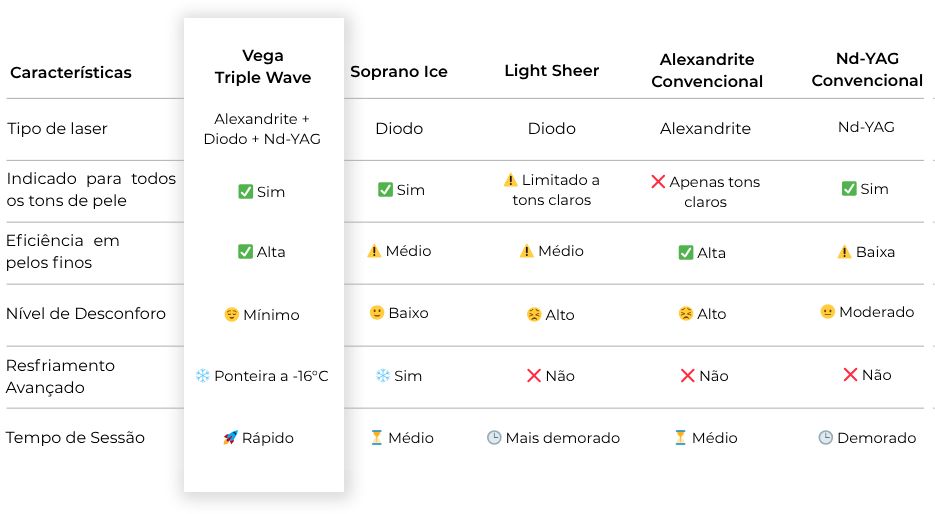Click the Vega Triple Wave heading
The width and height of the screenshot is (935, 514).
pos(263,66)
